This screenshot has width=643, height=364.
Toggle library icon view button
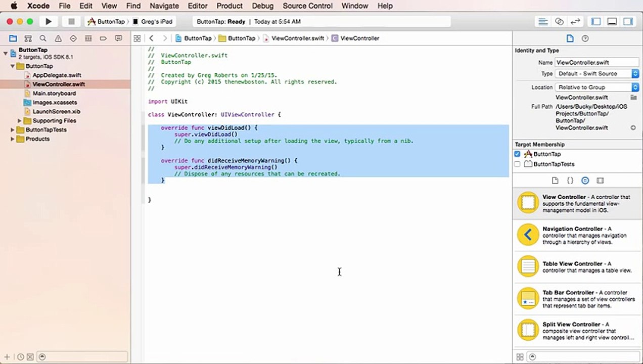pyautogui.click(x=520, y=357)
